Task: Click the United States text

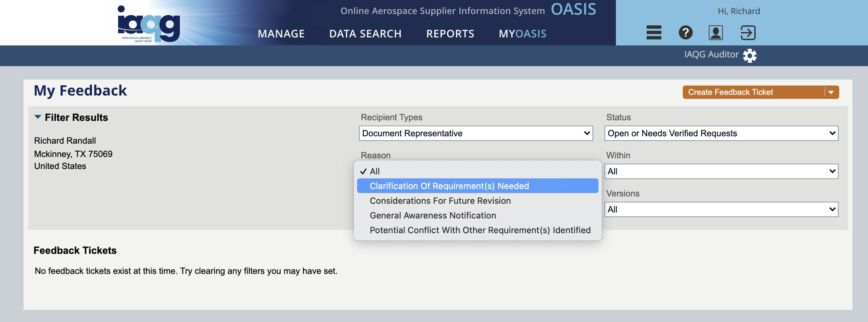Action: pos(60,166)
